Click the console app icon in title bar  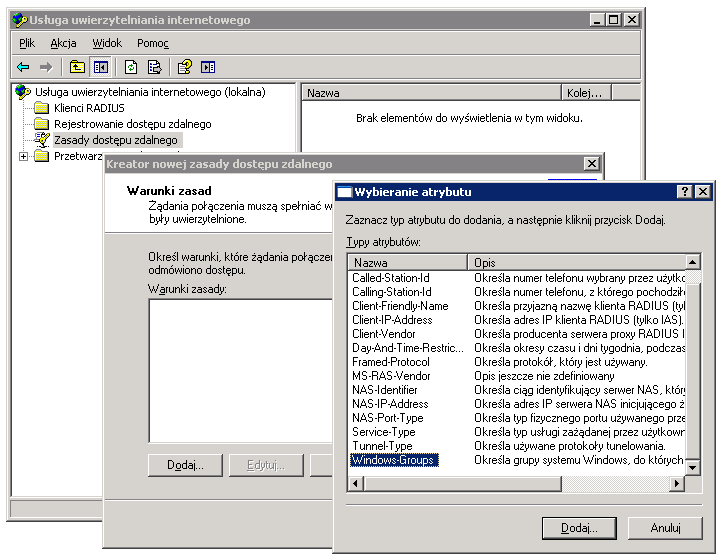tap(20, 20)
